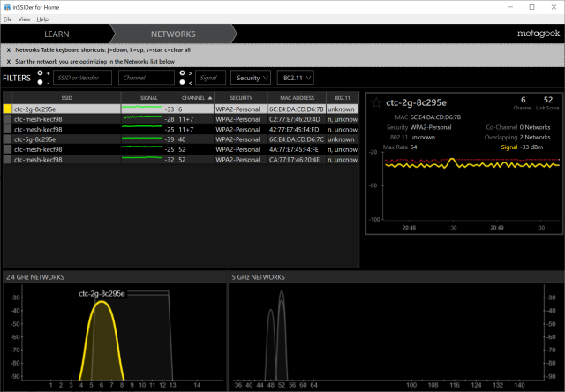
Task: Dismiss the keyboard shortcuts hint with X
Action: point(9,50)
